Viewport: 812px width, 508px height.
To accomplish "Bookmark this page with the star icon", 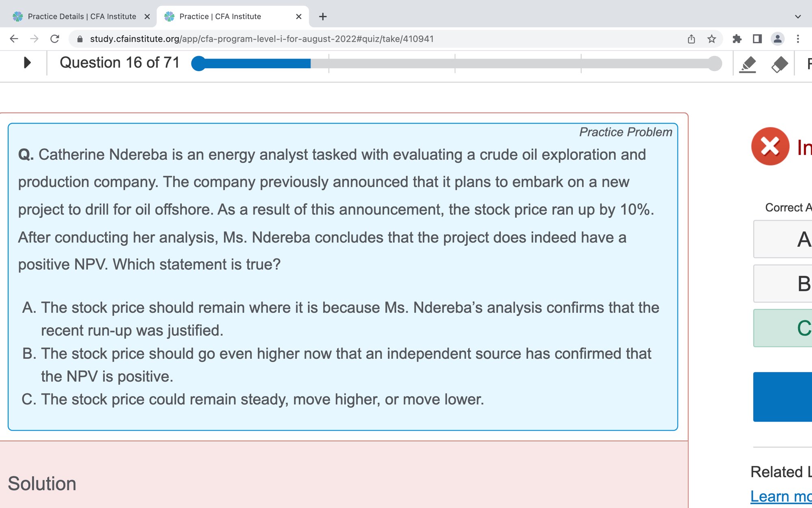I will 711,39.
